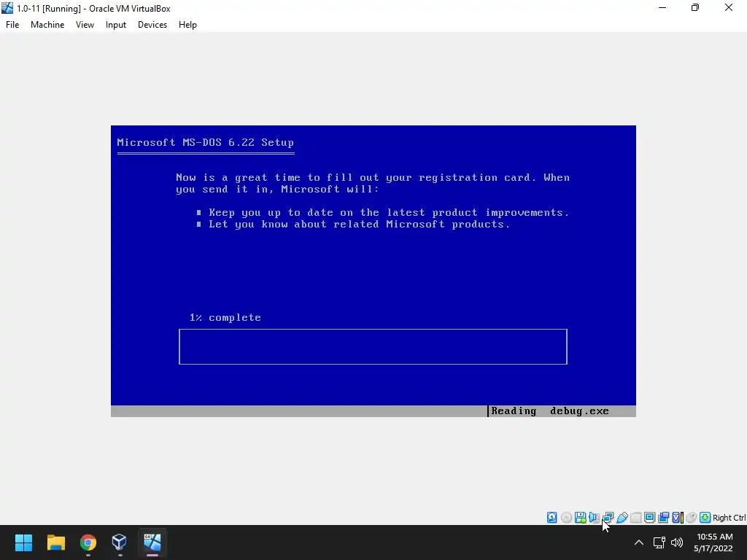Click the 'Let you know about related' line

point(353,225)
